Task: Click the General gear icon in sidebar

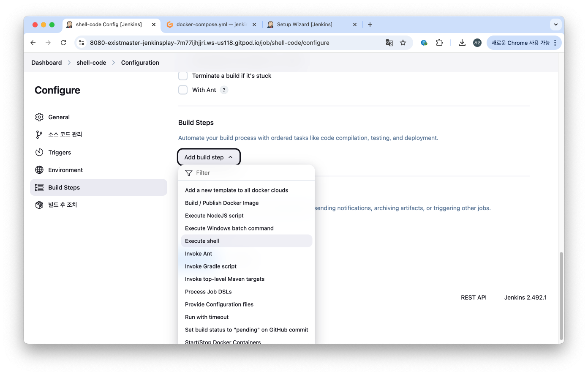Action: [39, 117]
